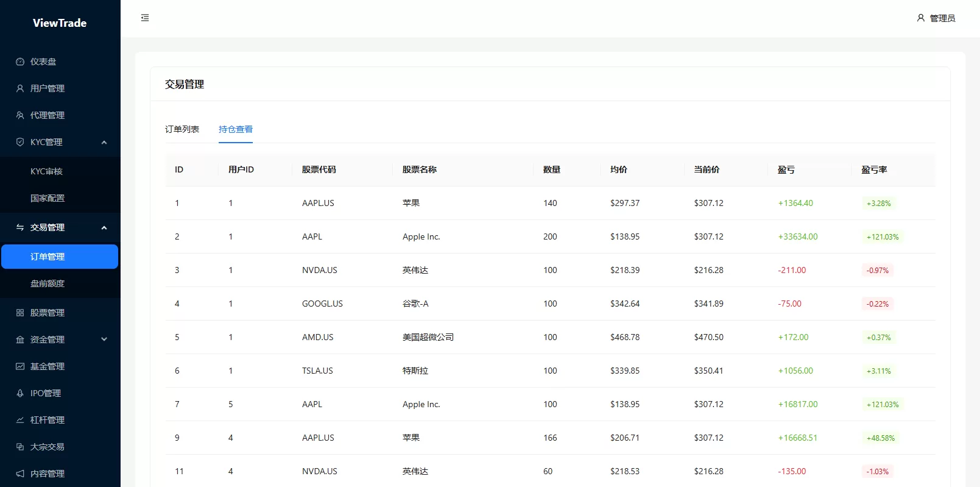
Task: Click the ViewTrade logo
Action: [x=60, y=23]
